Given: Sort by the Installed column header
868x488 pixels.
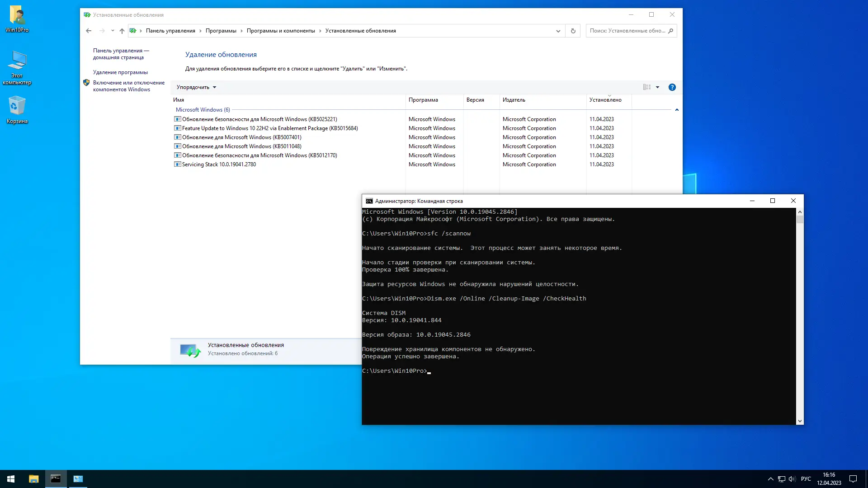Looking at the screenshot, I should (605, 100).
